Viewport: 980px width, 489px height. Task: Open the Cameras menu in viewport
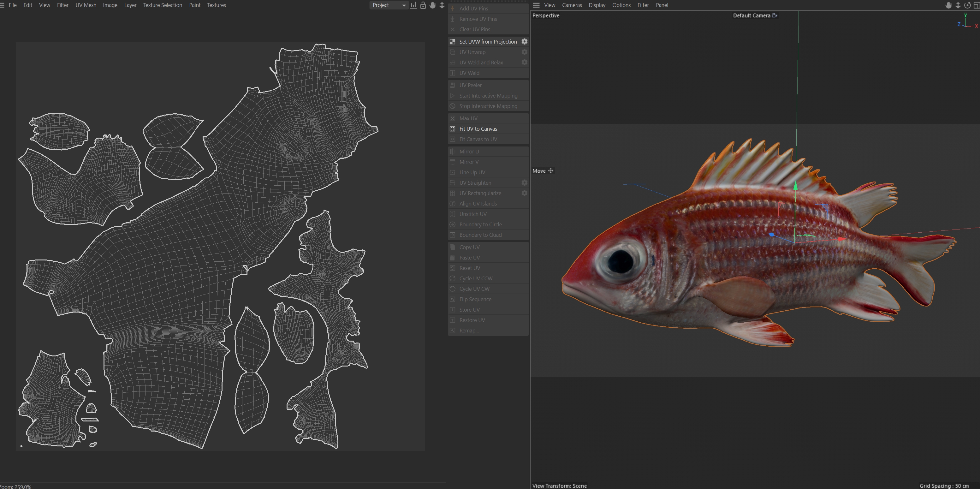point(572,5)
